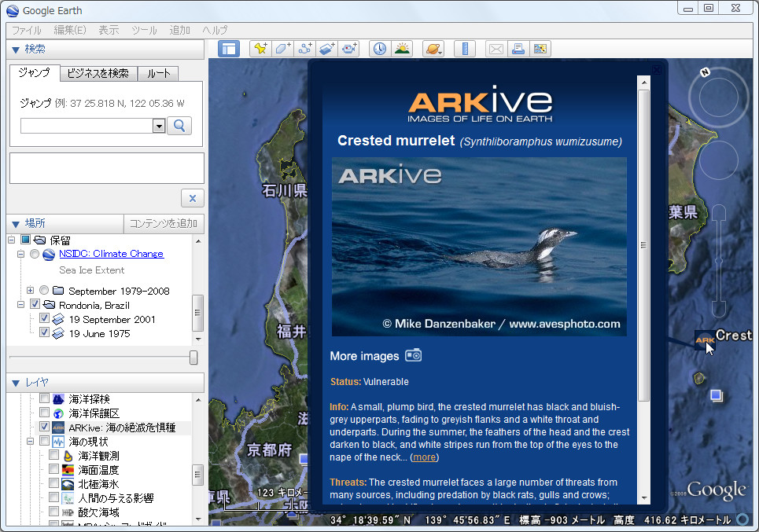Open the polygon drawing tool
759x532 pixels.
(x=282, y=48)
